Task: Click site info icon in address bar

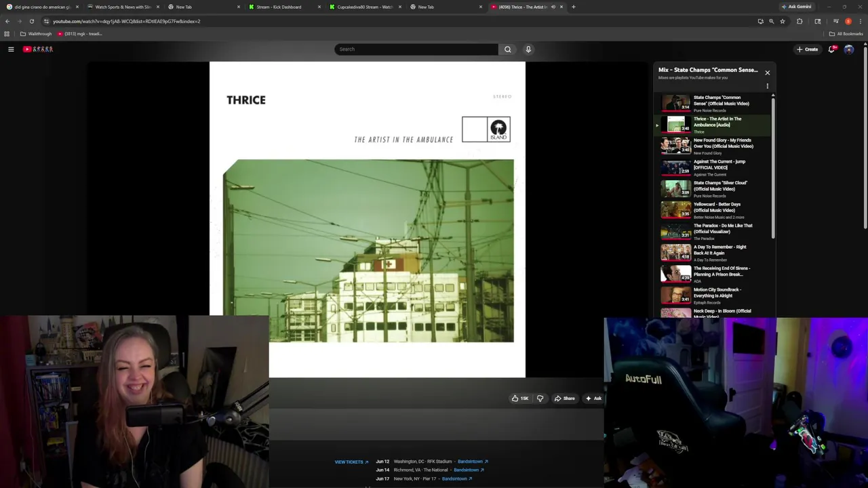Action: pos(46,21)
